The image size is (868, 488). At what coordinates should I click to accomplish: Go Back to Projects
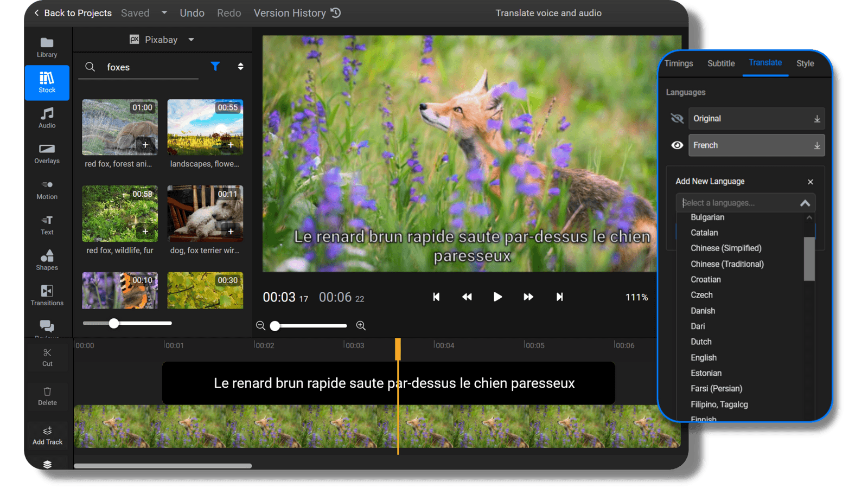click(72, 13)
